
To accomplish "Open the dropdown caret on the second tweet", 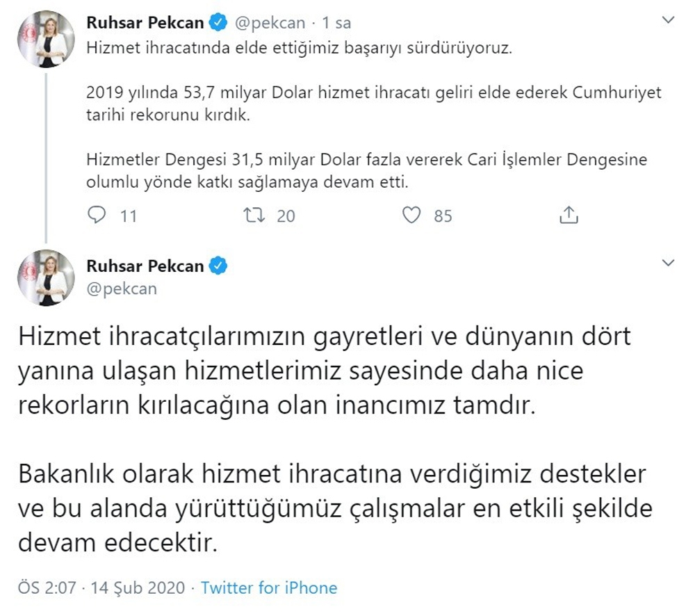I will tap(669, 264).
